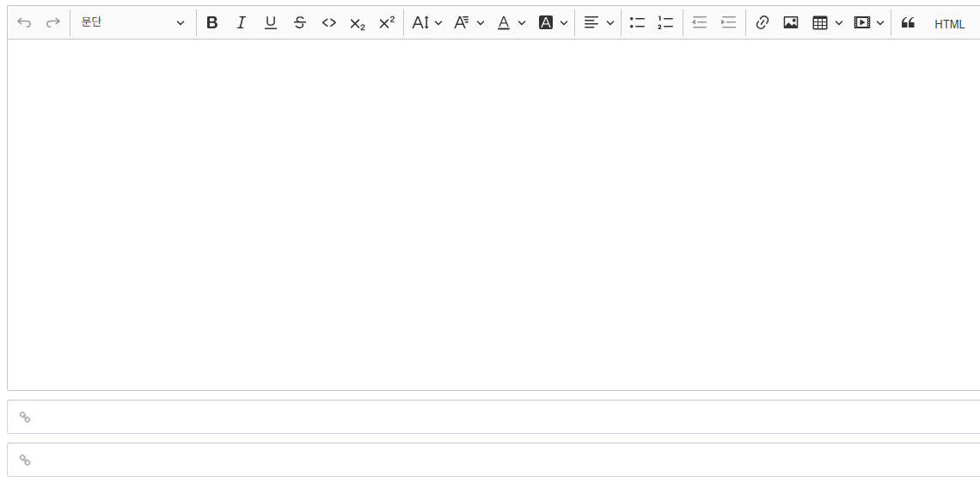Apply strikethrough formatting

(x=300, y=23)
